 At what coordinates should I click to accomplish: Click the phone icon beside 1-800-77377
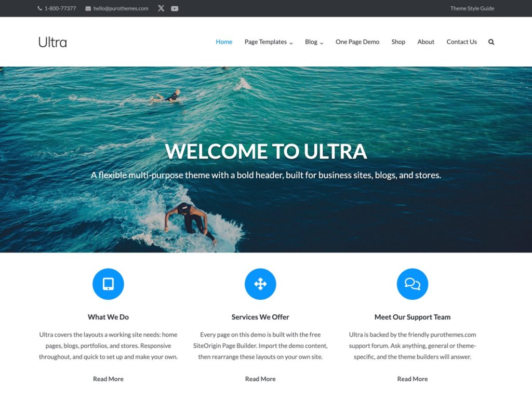click(39, 8)
